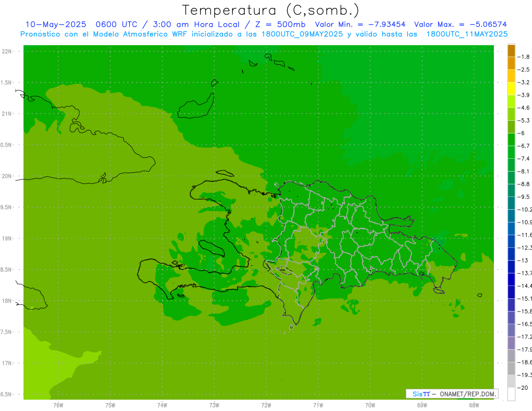Viewport: 532px width, 411px height.
Task: Click the '1800UTC_11MAY2025' valid-until time
Action: click(467, 34)
